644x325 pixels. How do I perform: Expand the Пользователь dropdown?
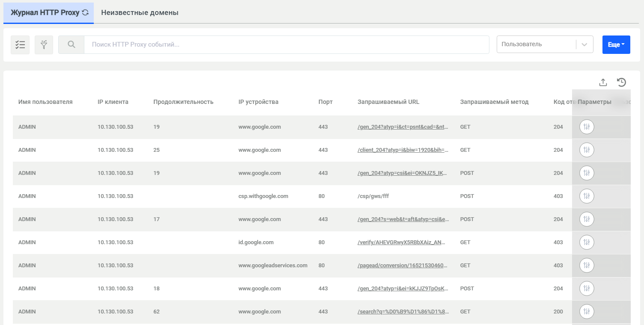point(545,44)
